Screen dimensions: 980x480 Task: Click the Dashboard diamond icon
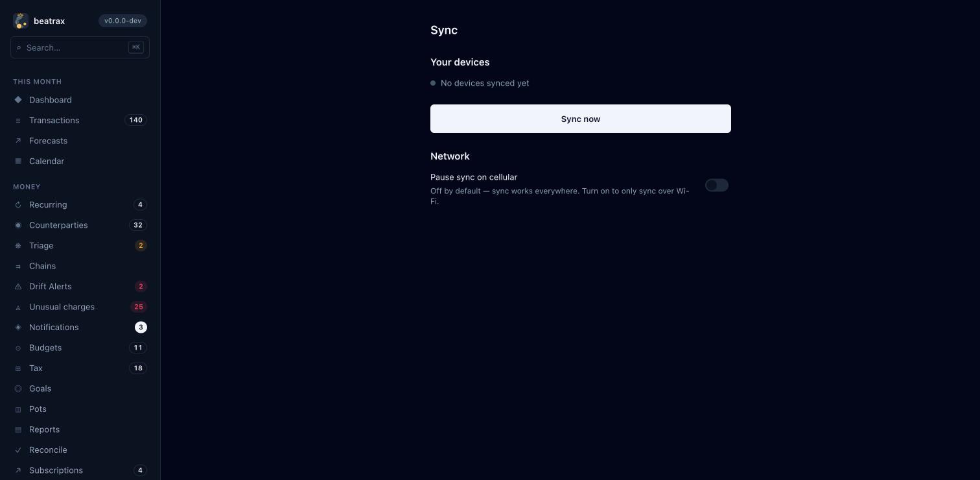point(18,100)
